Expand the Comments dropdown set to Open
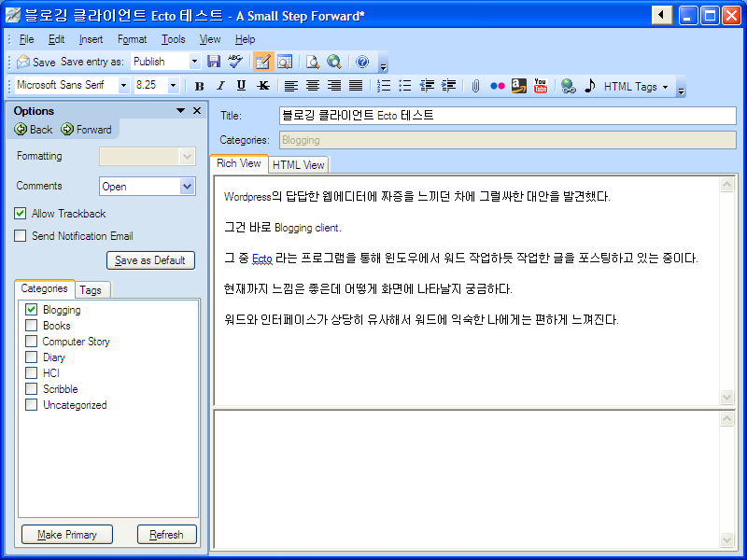The image size is (747, 560). click(188, 187)
